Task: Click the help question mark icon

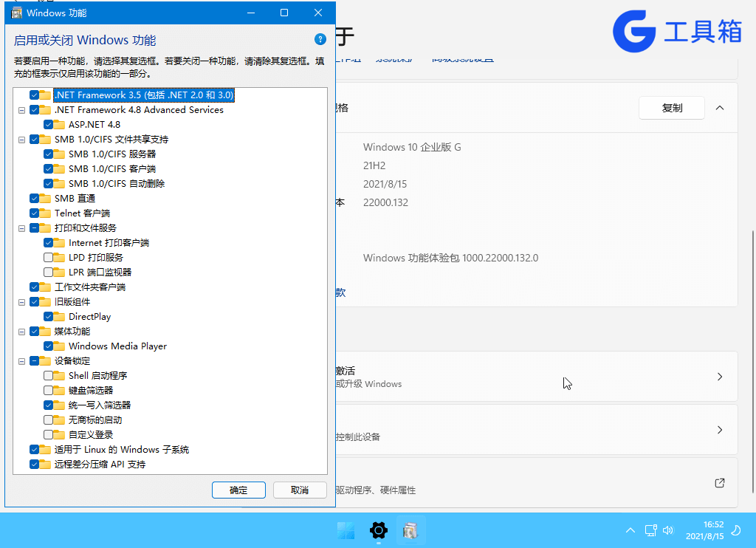Action: pos(320,40)
